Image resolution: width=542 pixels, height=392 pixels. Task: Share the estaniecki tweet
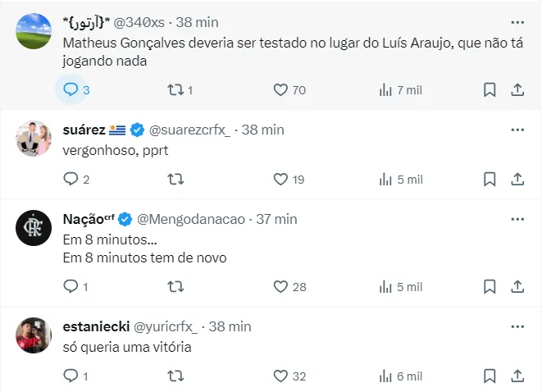click(517, 376)
